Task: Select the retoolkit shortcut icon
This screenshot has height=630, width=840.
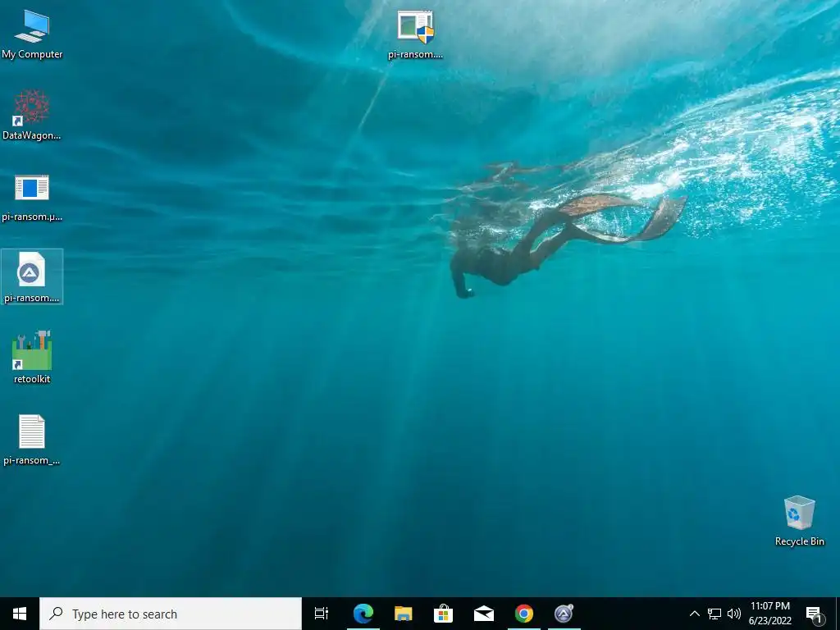Action: pyautogui.click(x=32, y=358)
